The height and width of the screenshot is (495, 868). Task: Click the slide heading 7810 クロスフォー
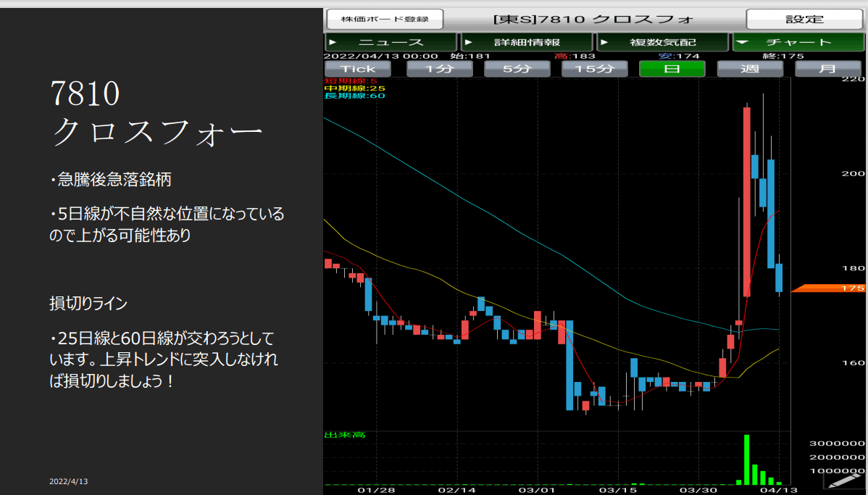point(156,114)
